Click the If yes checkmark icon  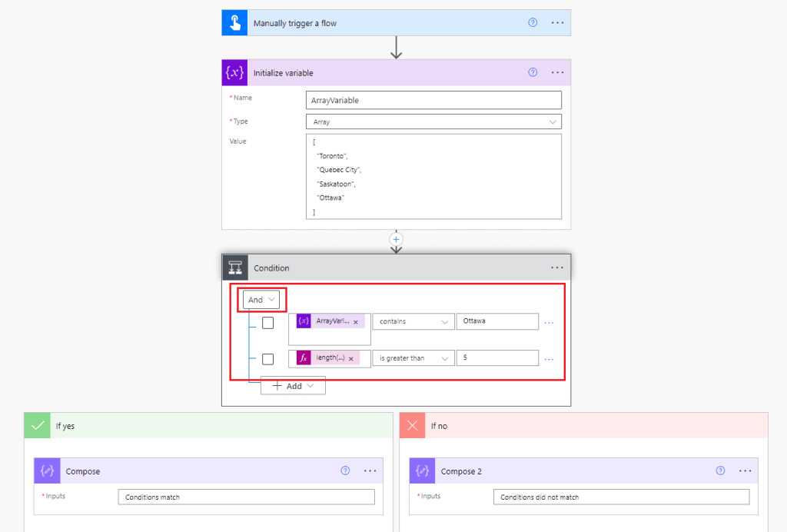37,426
